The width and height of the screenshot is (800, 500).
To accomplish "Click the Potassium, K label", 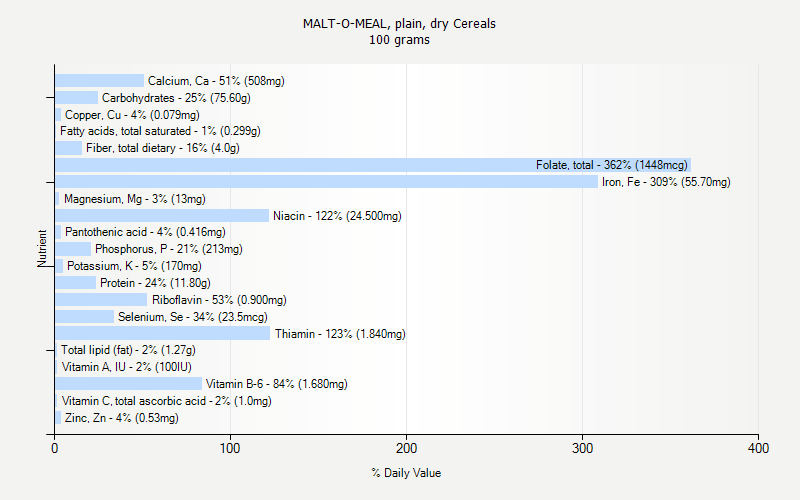I will [134, 266].
